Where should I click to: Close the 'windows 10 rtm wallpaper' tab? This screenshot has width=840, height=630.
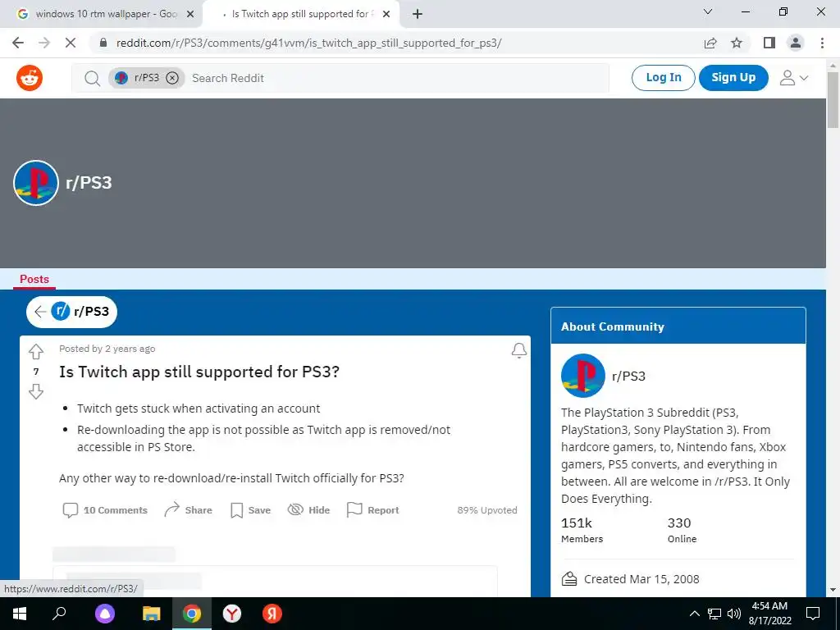click(x=190, y=14)
